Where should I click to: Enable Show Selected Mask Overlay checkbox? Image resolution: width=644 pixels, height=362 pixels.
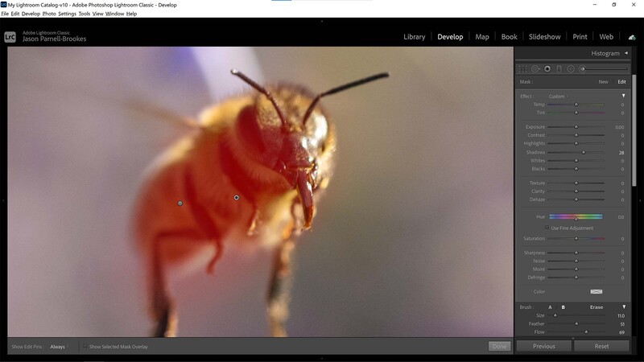[x=85, y=347]
